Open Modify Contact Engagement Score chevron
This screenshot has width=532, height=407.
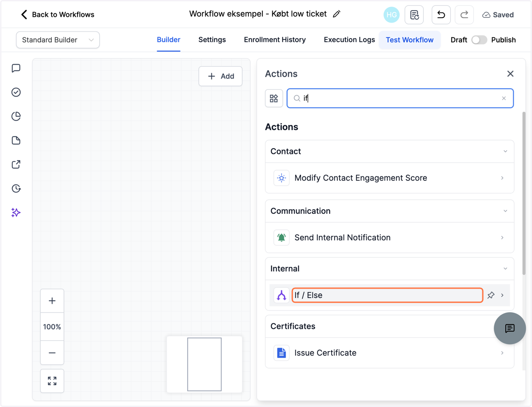[502, 178]
